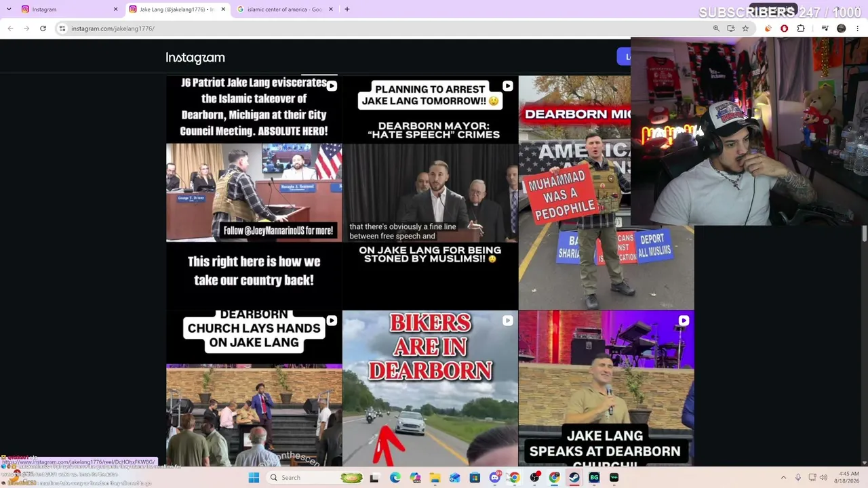Go back to the previous page
Image resolution: width=868 pixels, height=488 pixels.
tap(10, 28)
